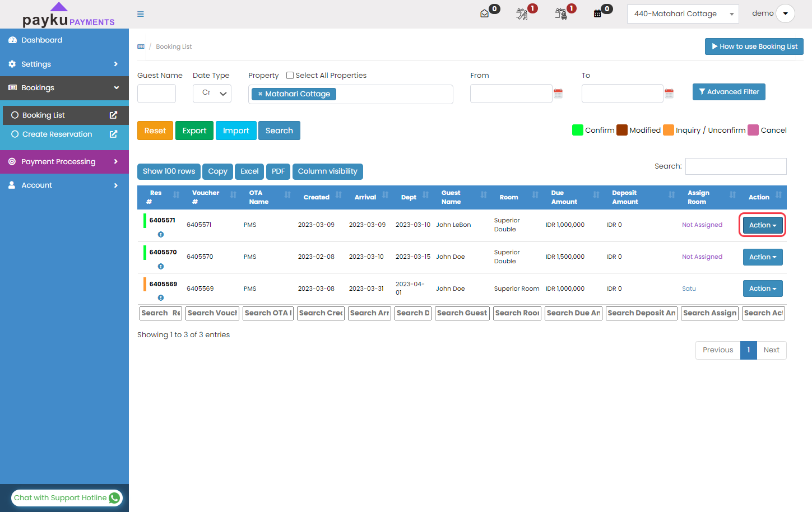Screen dimensions: 812x512
Task: Click the Import button
Action: (x=236, y=131)
